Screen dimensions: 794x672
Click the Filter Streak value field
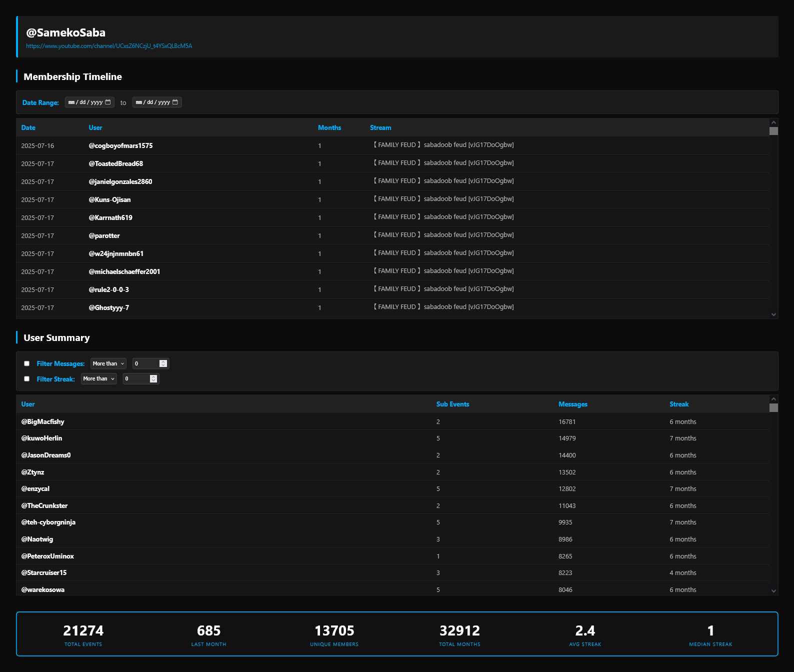[x=141, y=378]
